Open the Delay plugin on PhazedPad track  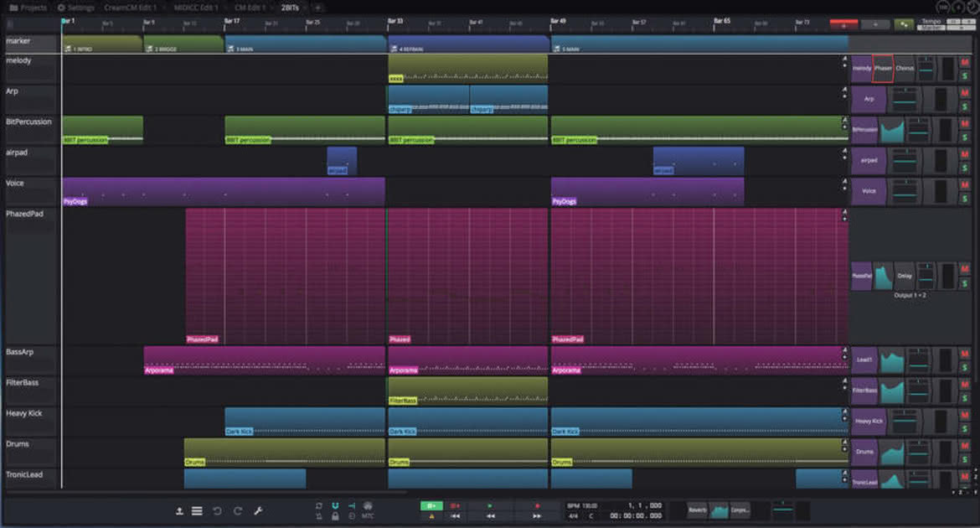tap(905, 276)
